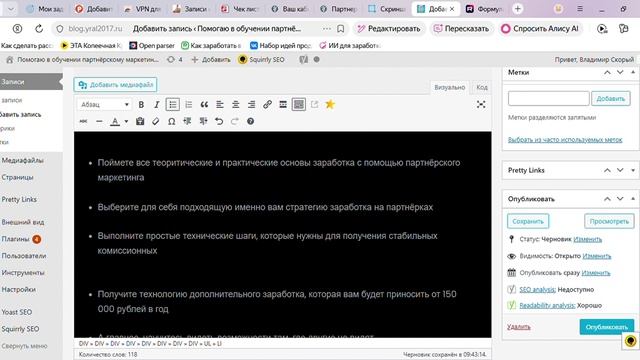640x360 pixels.
Task: Open Pretty Links in sidebar menu
Action: (x=19, y=199)
